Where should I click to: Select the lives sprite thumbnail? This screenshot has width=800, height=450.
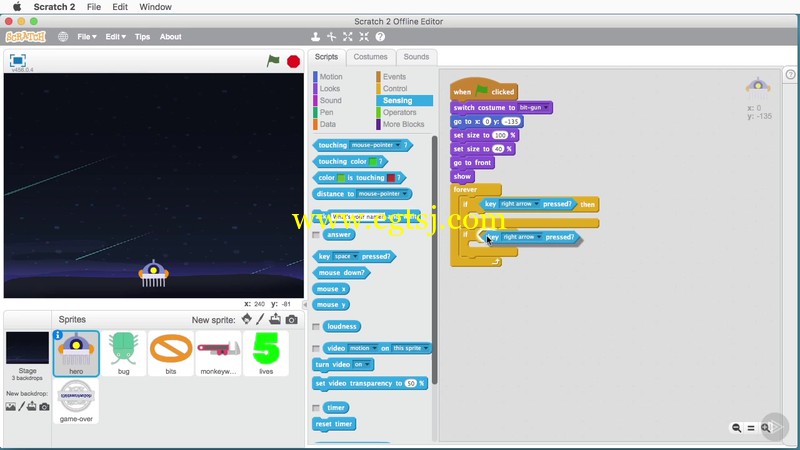point(266,353)
